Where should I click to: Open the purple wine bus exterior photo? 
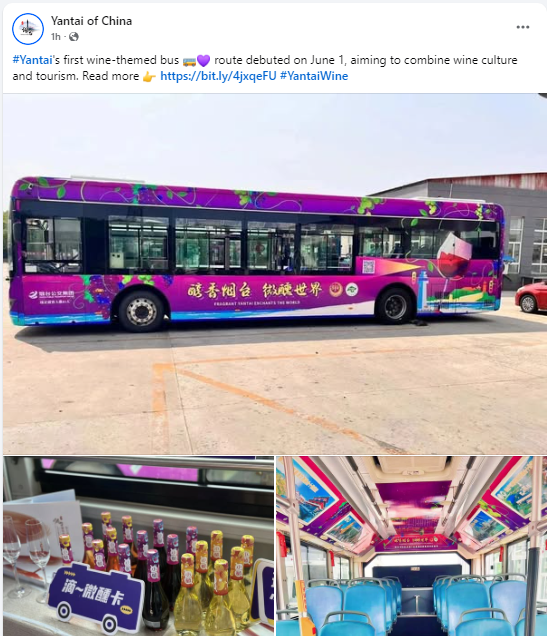coord(275,274)
